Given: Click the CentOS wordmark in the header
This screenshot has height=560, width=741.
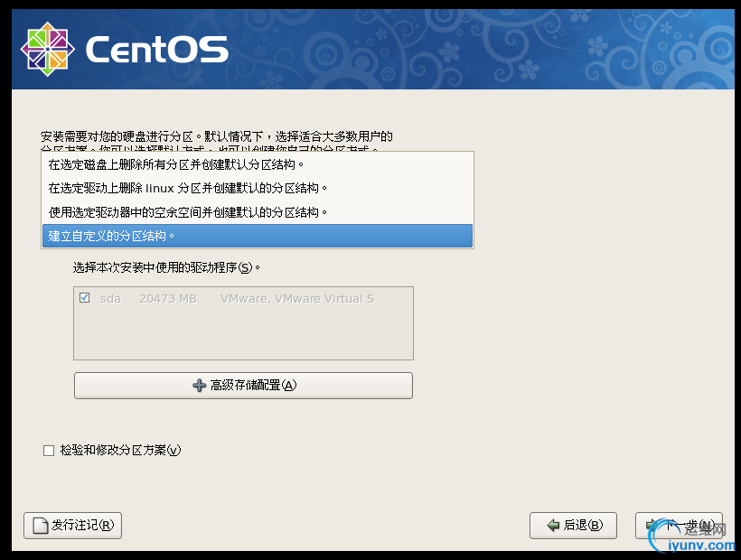Looking at the screenshot, I should click(156, 50).
